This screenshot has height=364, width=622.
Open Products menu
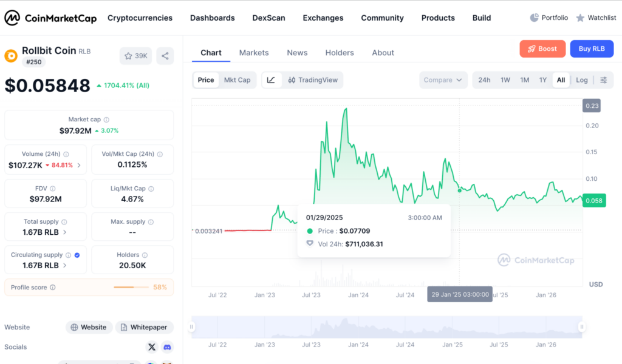438,18
